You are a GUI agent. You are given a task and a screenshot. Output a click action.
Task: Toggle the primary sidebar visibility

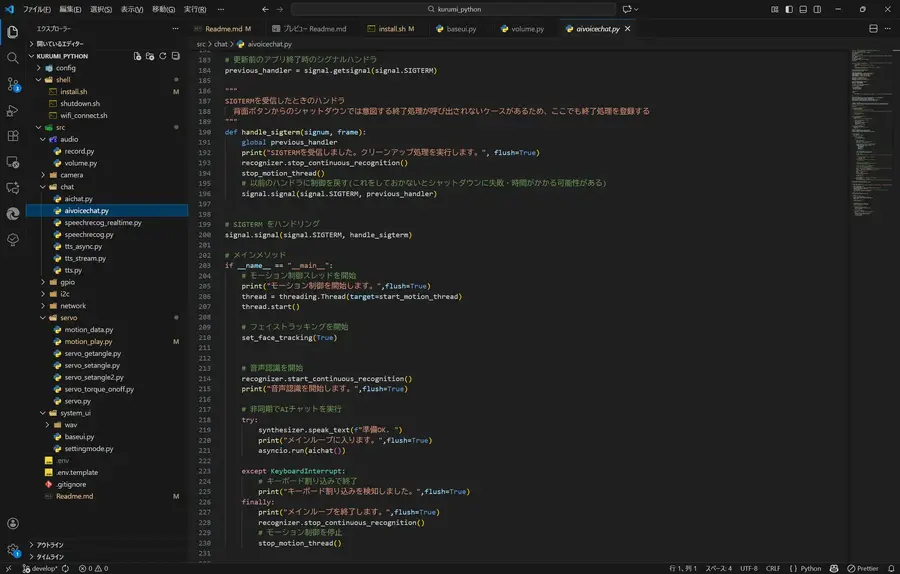coord(789,9)
